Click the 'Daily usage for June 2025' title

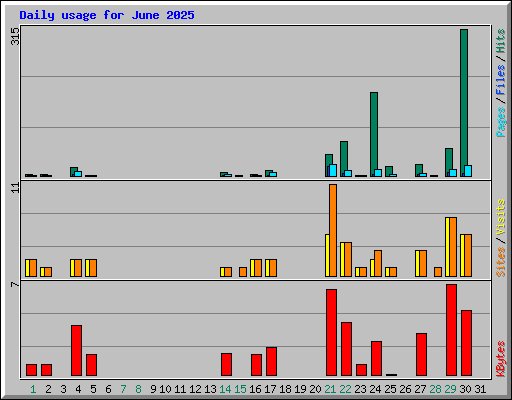(107, 15)
